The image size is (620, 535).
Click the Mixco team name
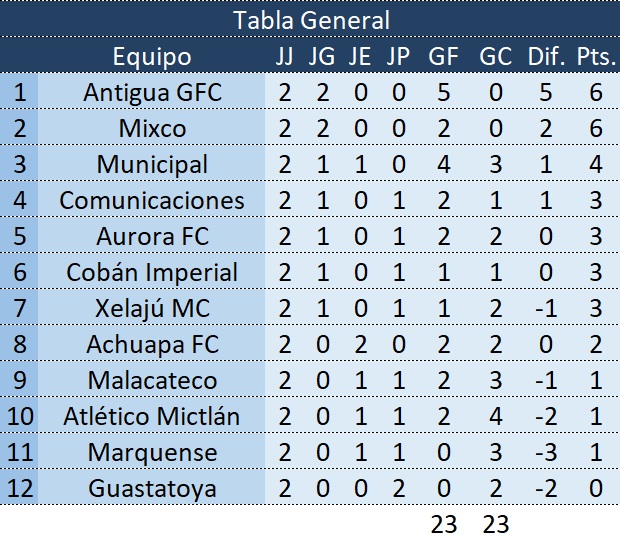pyautogui.click(x=152, y=129)
